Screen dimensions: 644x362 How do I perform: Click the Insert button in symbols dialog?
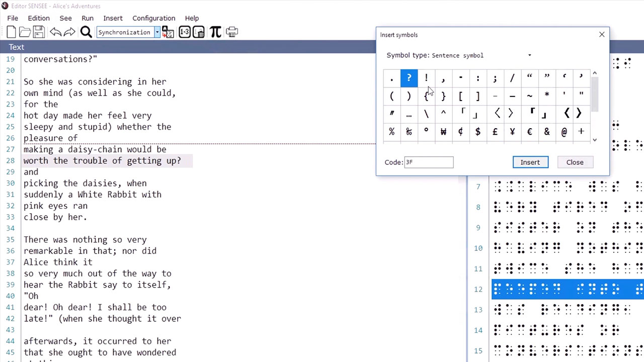530,162
